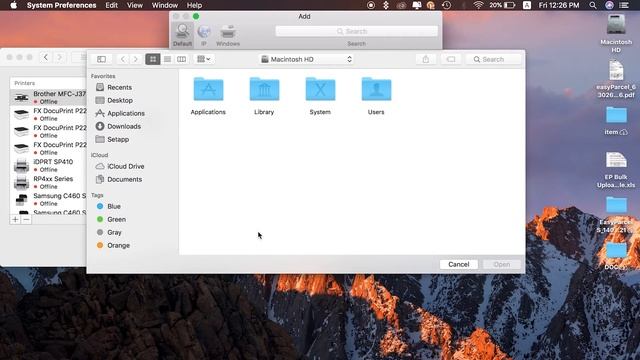Click the Siri menu bar icon
640x360 pixels.
click(609, 5)
